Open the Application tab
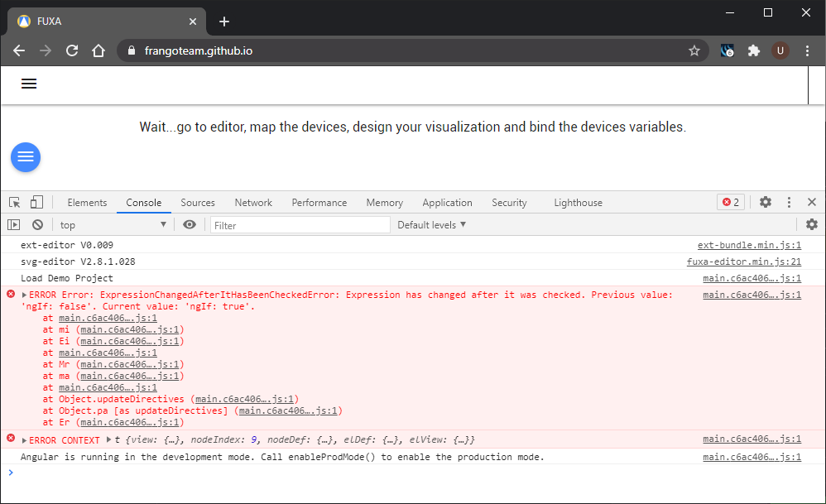 [447, 202]
